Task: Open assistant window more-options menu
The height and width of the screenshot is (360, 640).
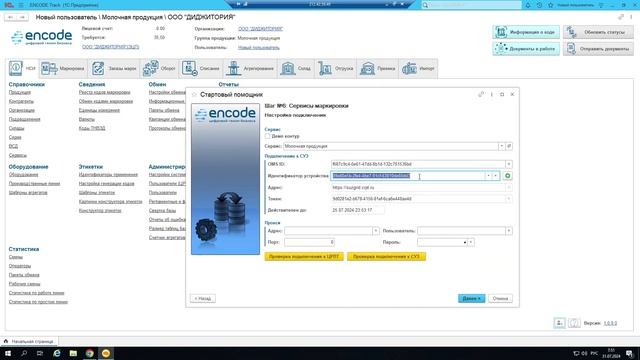Action: pyautogui.click(x=492, y=94)
